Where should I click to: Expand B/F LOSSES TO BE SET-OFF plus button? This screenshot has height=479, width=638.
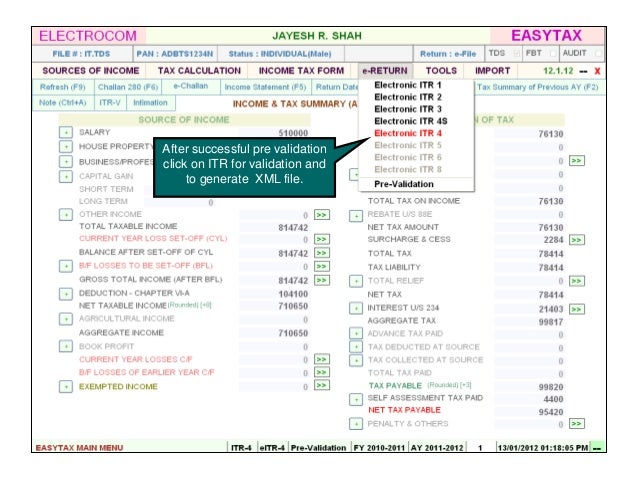[x=66, y=266]
